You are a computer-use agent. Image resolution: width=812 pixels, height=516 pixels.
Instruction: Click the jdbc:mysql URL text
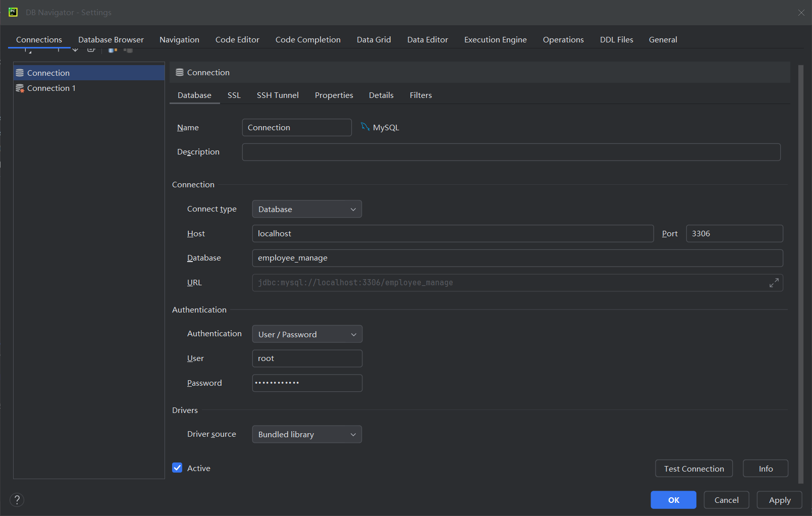(x=355, y=283)
